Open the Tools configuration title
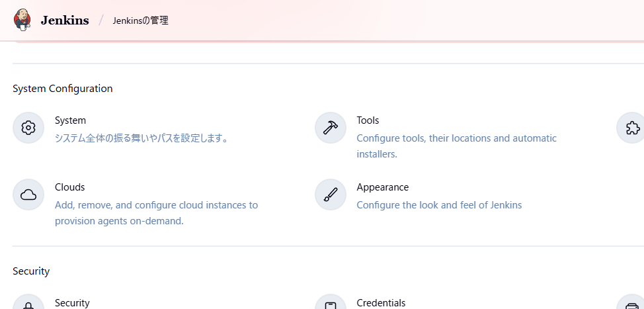The image size is (644, 309). (368, 120)
